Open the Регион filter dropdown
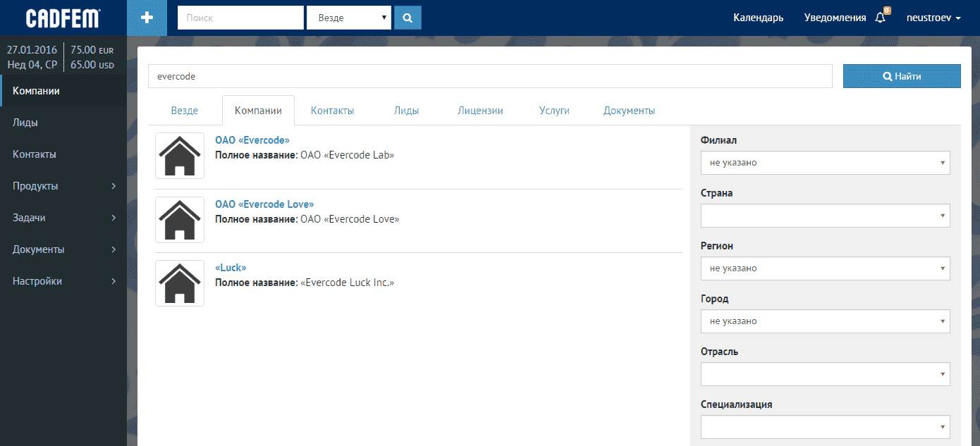This screenshot has width=980, height=446. click(826, 268)
